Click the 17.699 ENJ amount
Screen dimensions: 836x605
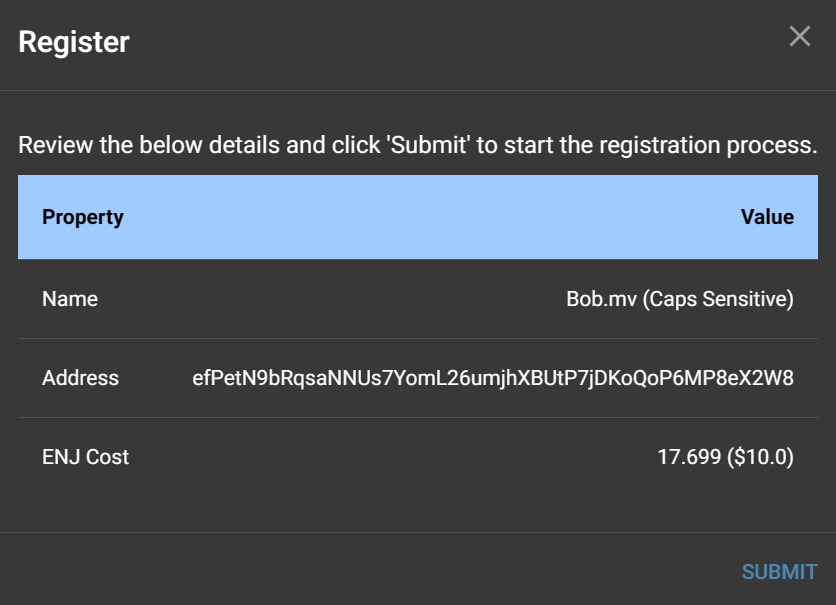pyautogui.click(x=689, y=457)
